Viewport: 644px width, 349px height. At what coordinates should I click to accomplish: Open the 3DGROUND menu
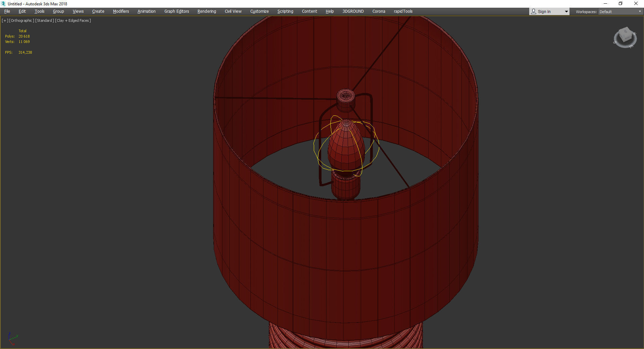[x=353, y=11]
